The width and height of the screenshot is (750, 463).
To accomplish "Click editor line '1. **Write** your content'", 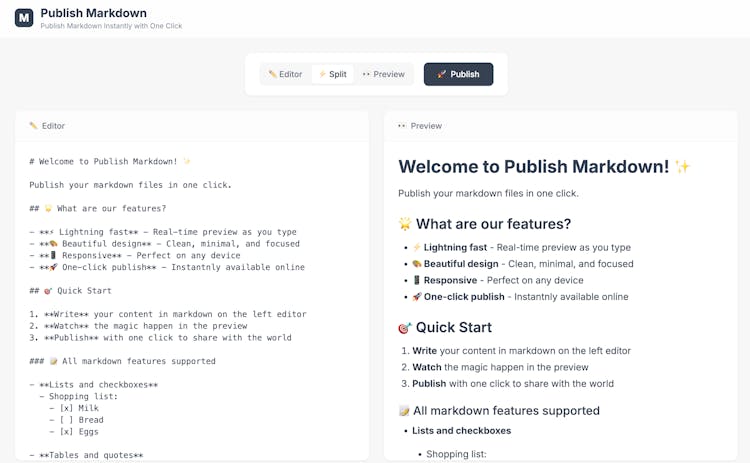I will click(x=167, y=314).
